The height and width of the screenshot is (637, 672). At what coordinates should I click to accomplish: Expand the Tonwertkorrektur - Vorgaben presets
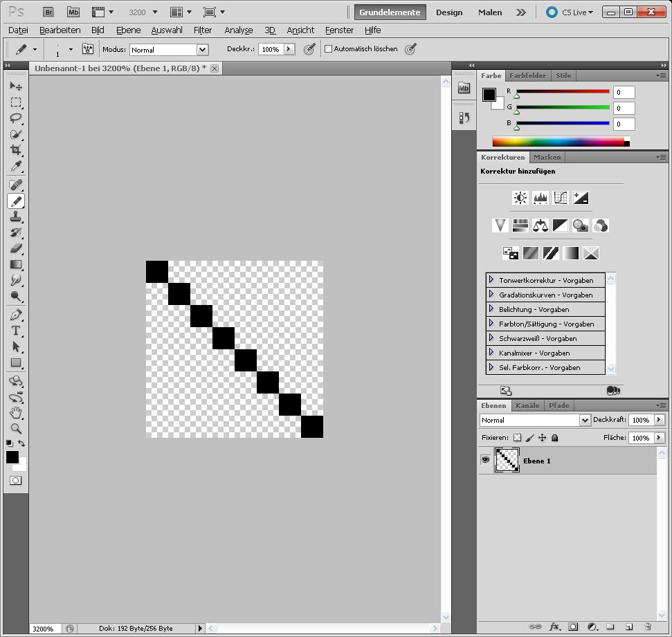[x=491, y=280]
